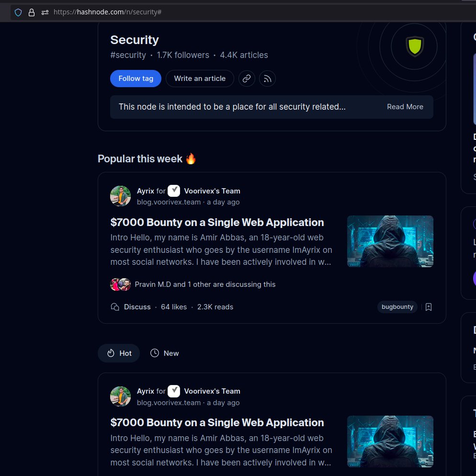Click the 2.3K reads count
This screenshot has width=476, height=476.
tap(215, 307)
